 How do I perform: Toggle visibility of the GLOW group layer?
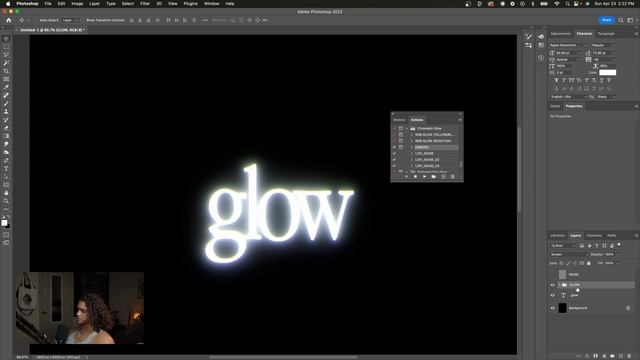[x=553, y=285]
